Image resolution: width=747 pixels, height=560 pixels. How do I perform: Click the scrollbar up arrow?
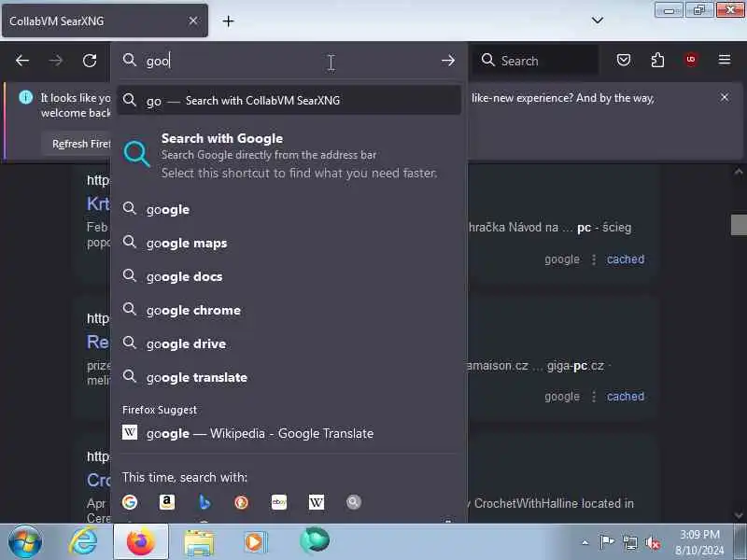tap(739, 172)
